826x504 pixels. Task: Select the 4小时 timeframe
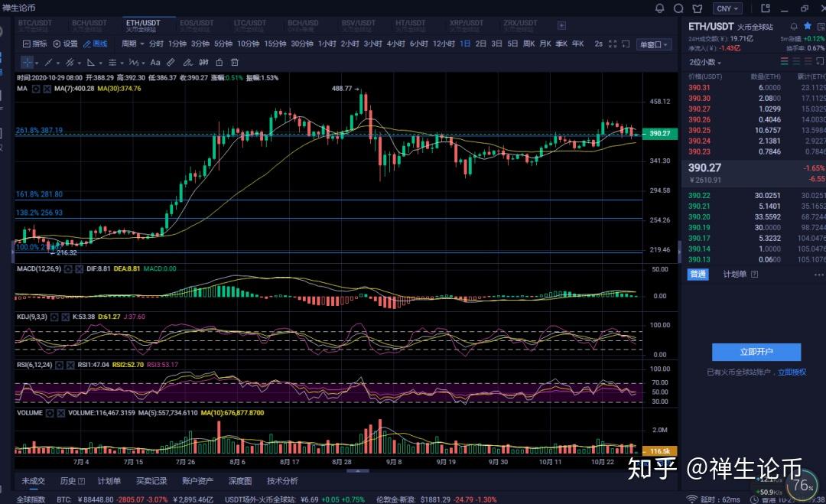click(395, 44)
